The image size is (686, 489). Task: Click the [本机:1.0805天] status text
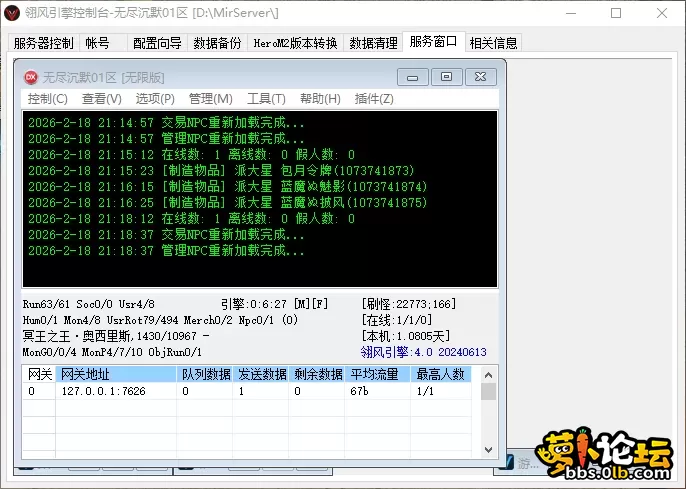[x=406, y=336]
